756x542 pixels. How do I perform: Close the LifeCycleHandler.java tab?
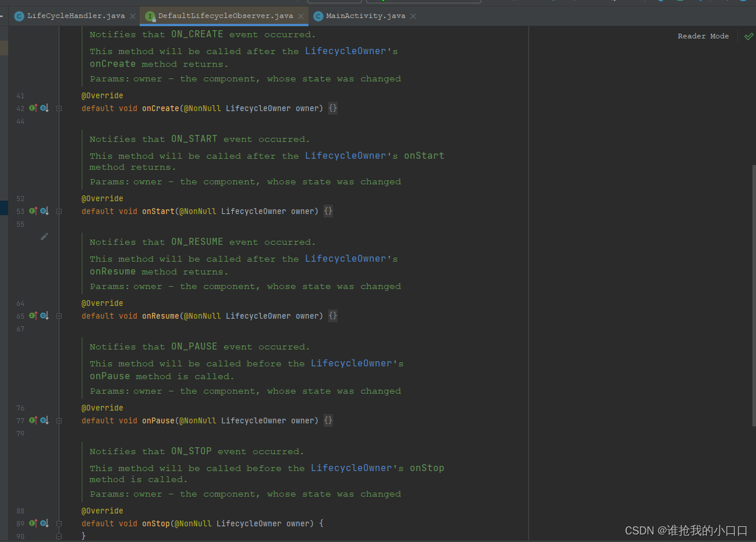(133, 16)
